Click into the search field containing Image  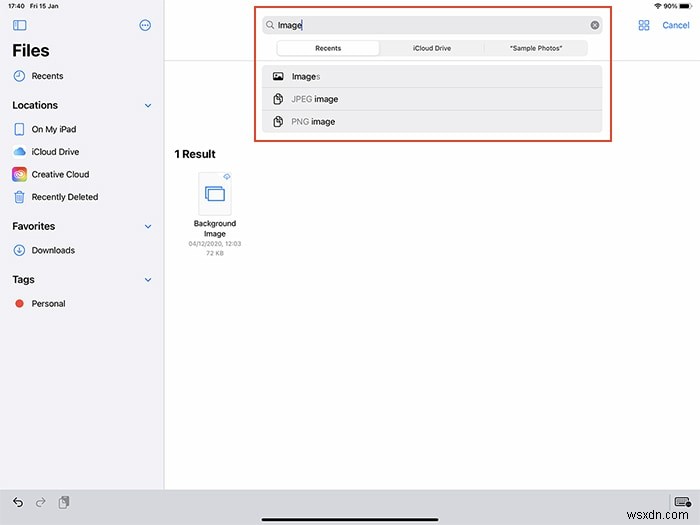(432, 25)
